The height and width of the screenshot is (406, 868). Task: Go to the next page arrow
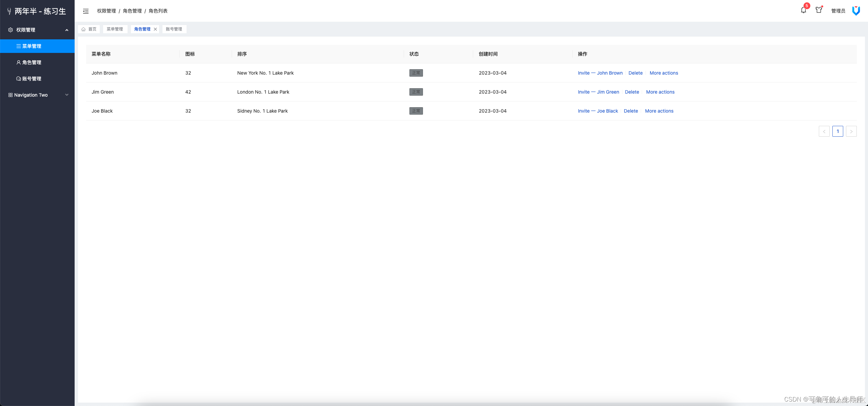coord(851,131)
